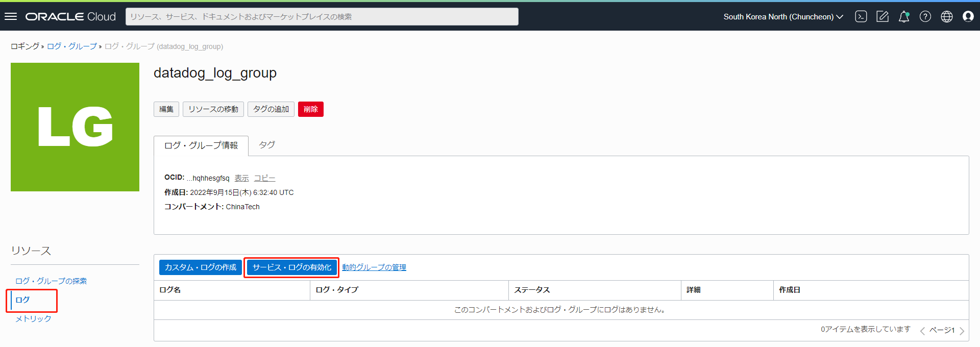Select メトリック in the resources sidebar
The image size is (980, 347).
[x=33, y=318]
